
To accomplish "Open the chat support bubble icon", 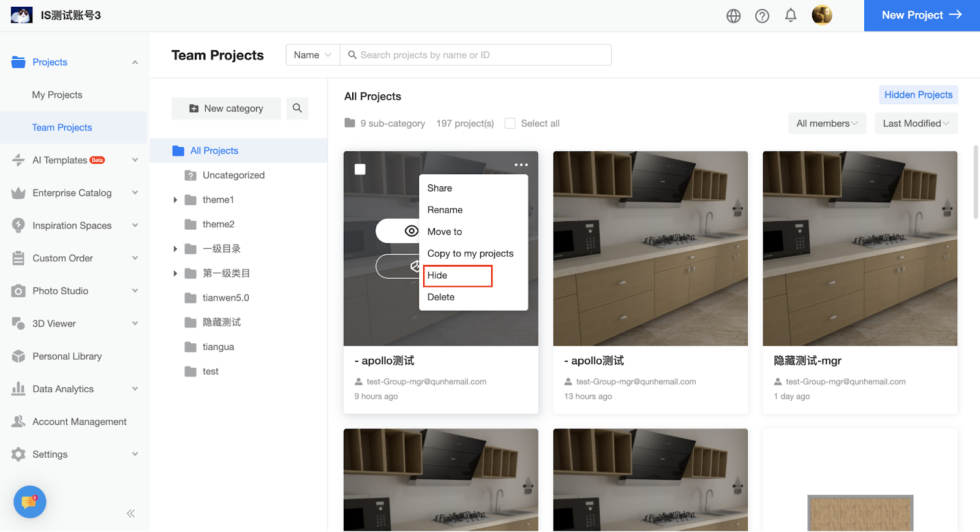I will click(x=29, y=502).
